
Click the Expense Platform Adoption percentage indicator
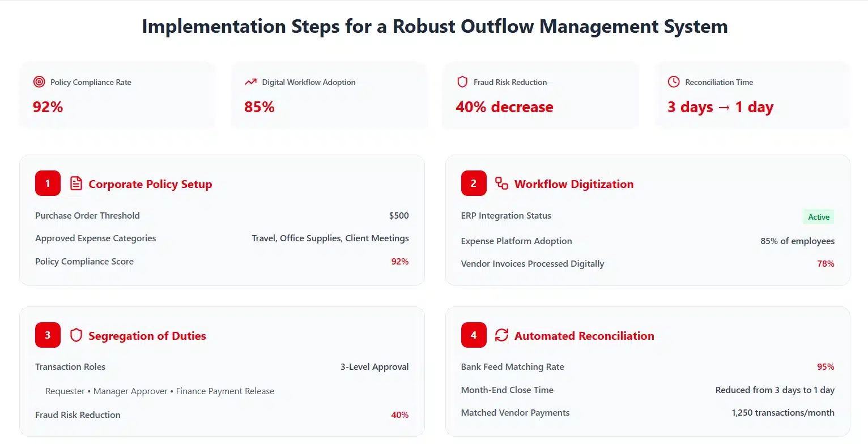coord(798,241)
